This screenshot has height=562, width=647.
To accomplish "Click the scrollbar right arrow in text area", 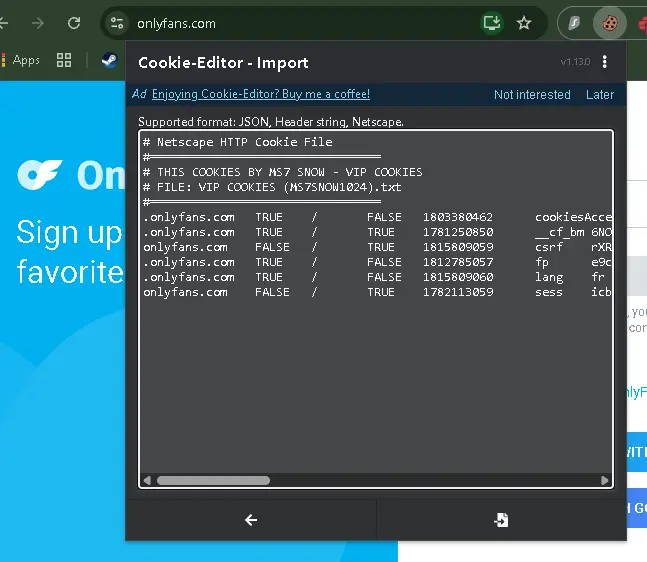I will pos(604,480).
